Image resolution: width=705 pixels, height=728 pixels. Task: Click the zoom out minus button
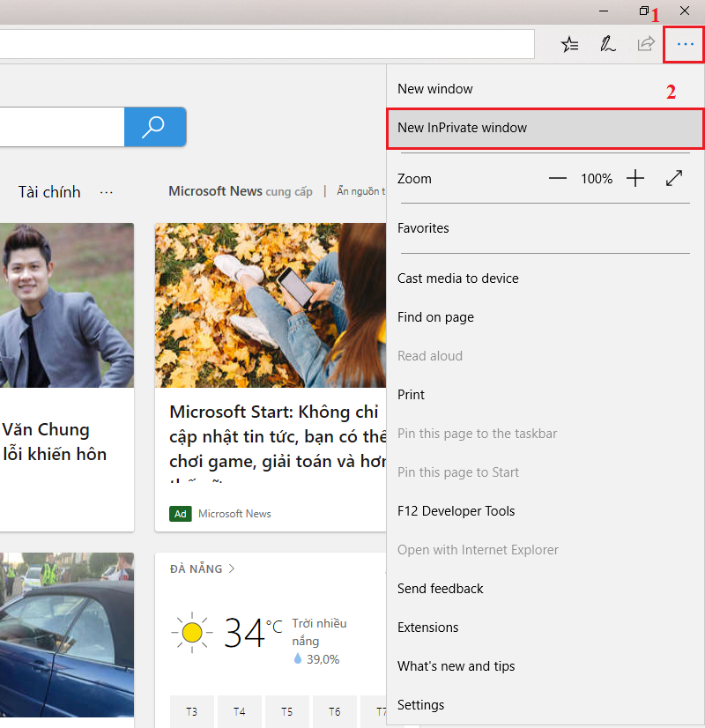(x=557, y=178)
